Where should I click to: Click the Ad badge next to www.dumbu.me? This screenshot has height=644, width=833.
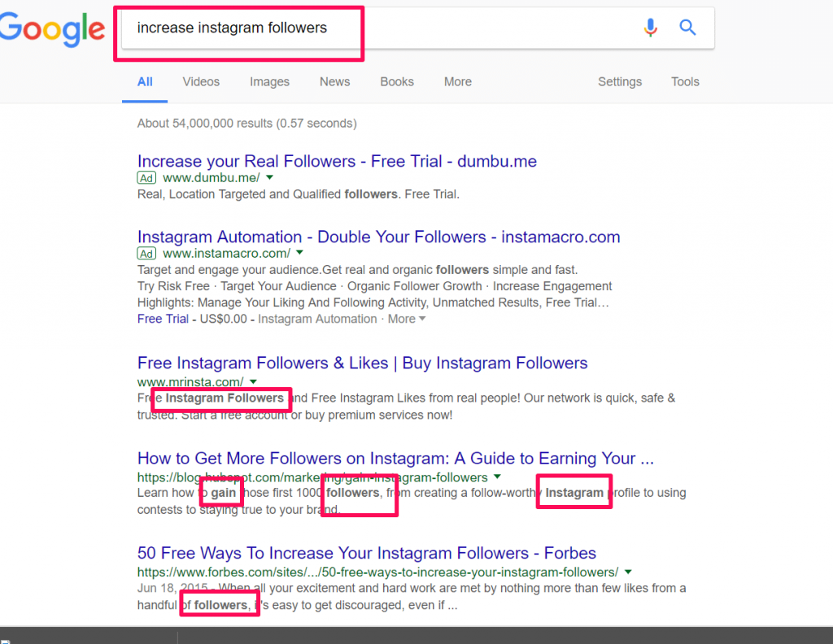pos(146,178)
